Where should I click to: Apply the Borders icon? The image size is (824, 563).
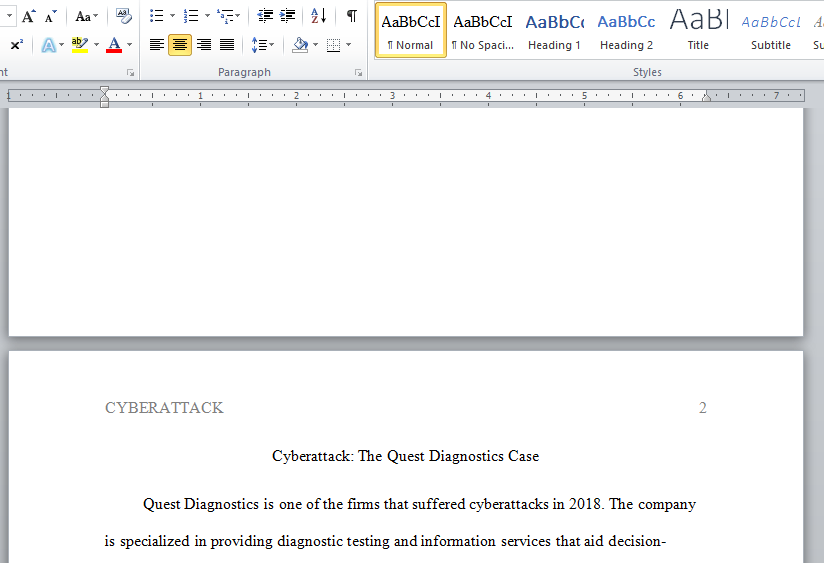[x=334, y=45]
